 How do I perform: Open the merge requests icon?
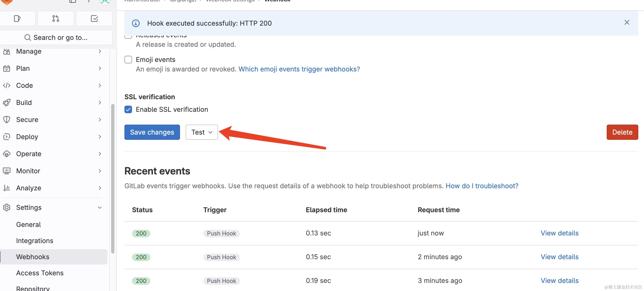click(56, 19)
